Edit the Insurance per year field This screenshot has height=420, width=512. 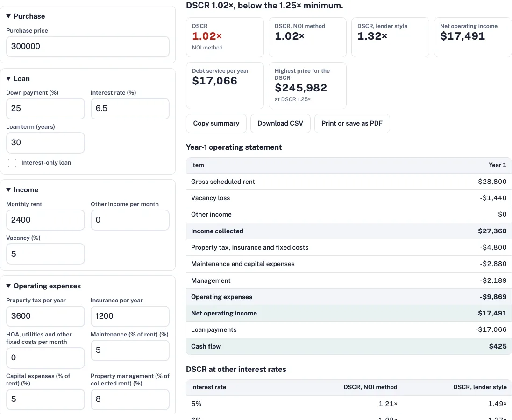click(x=130, y=316)
